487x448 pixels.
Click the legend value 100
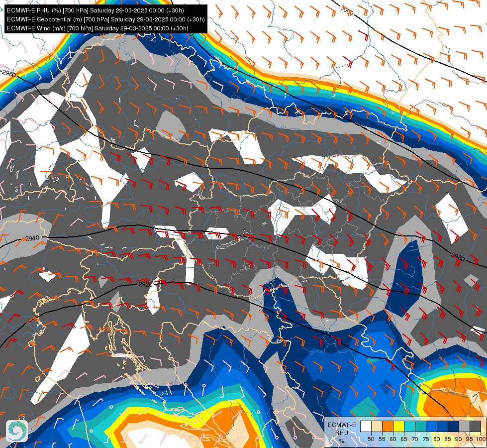481,439
